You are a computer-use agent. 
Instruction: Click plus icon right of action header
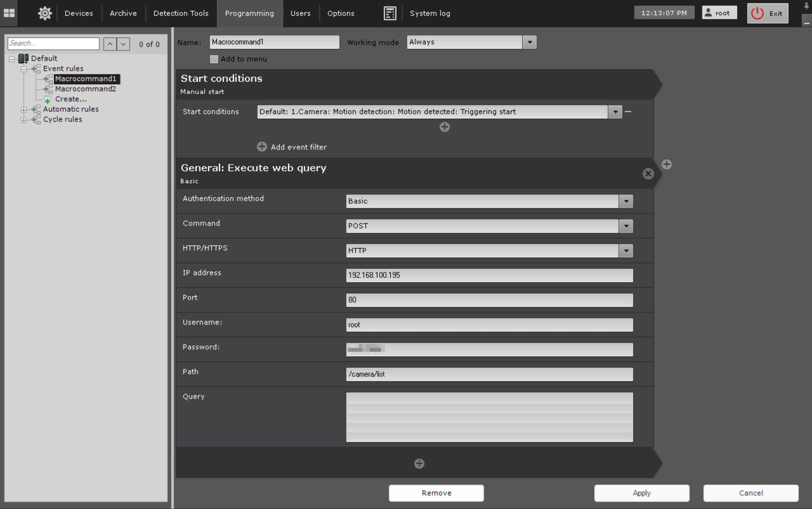point(667,164)
